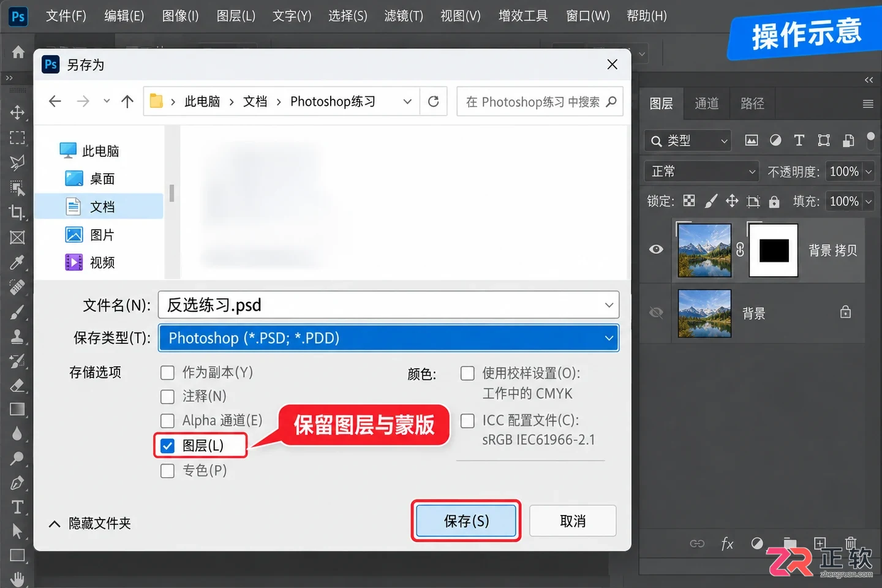Filter layers by smart object icon
The width and height of the screenshot is (882, 588).
tap(848, 140)
